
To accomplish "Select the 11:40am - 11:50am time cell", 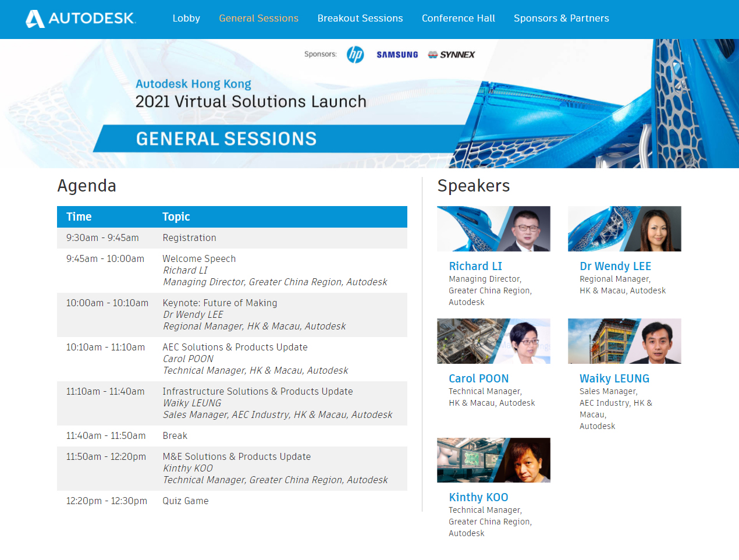I will click(x=106, y=435).
